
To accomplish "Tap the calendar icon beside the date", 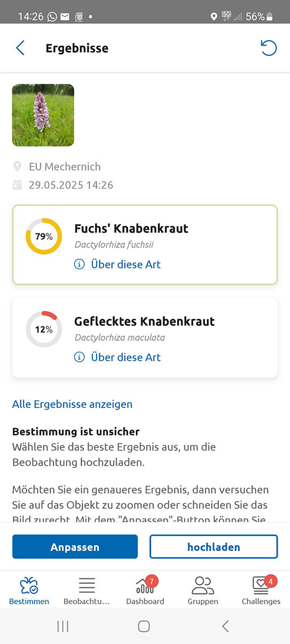I will point(17,185).
